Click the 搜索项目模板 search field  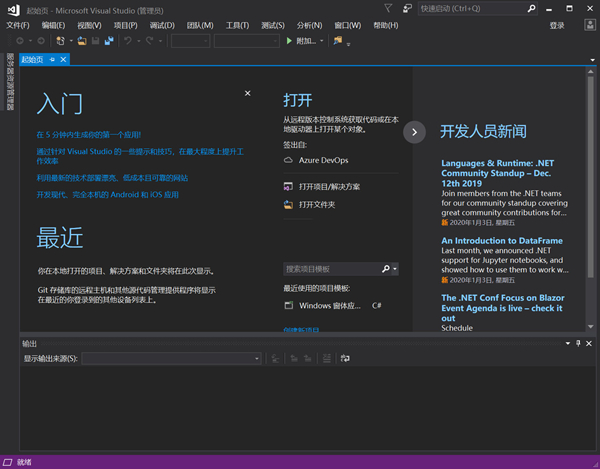coord(332,269)
